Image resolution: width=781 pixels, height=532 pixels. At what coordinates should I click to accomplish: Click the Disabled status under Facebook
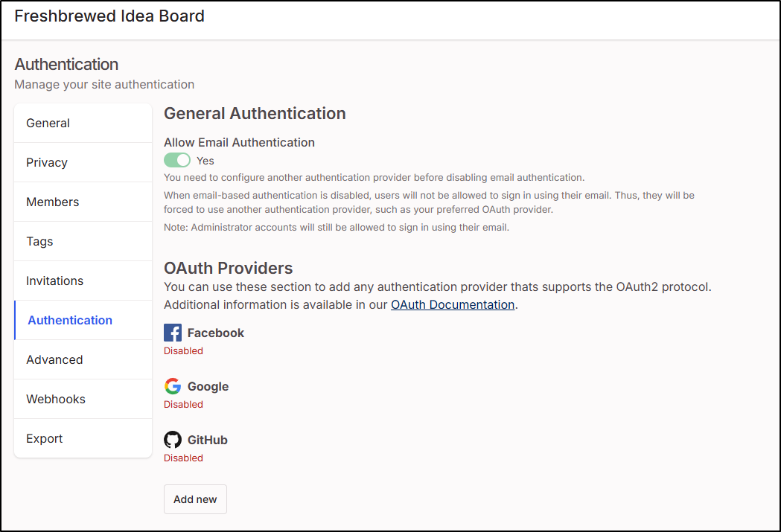[183, 351]
